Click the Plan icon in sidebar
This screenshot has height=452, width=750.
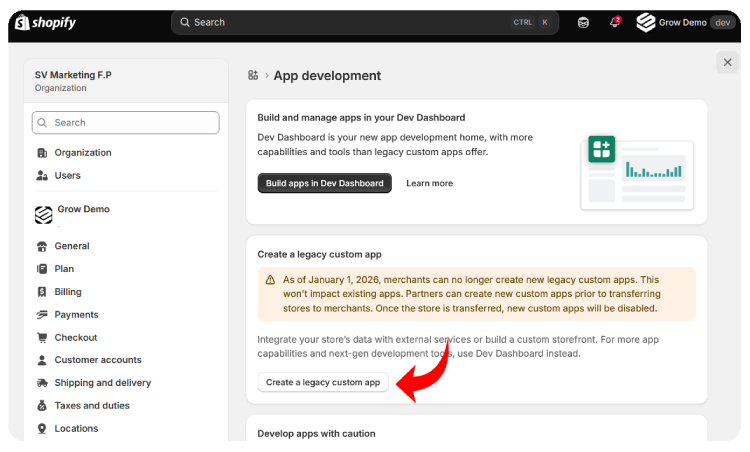(x=42, y=269)
